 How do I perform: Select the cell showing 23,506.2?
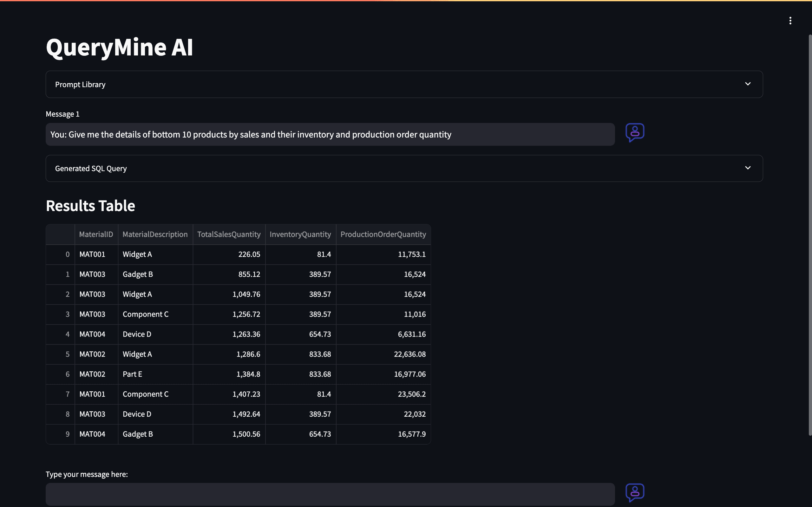pyautogui.click(x=411, y=394)
